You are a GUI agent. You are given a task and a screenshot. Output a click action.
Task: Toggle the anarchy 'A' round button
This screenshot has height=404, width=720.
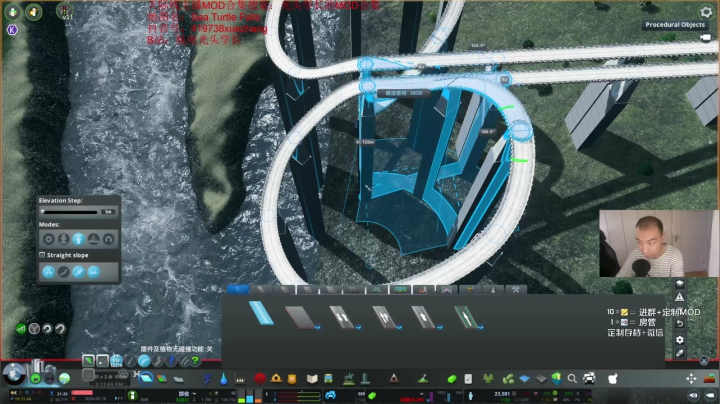[x=49, y=272]
